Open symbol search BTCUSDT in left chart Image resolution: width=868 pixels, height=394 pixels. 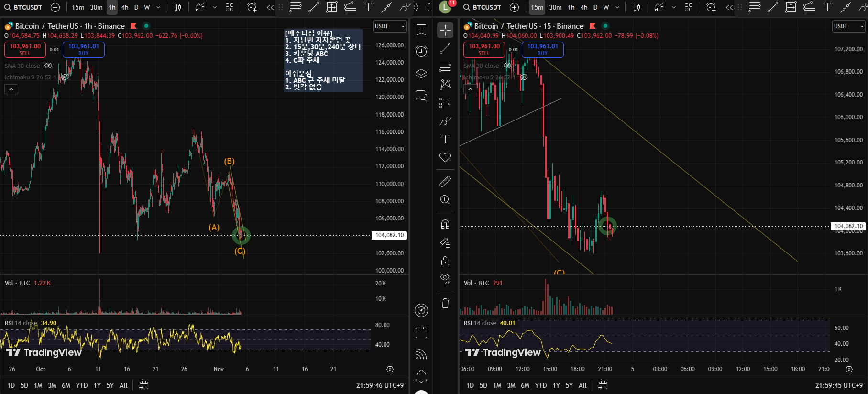pyautogui.click(x=23, y=7)
